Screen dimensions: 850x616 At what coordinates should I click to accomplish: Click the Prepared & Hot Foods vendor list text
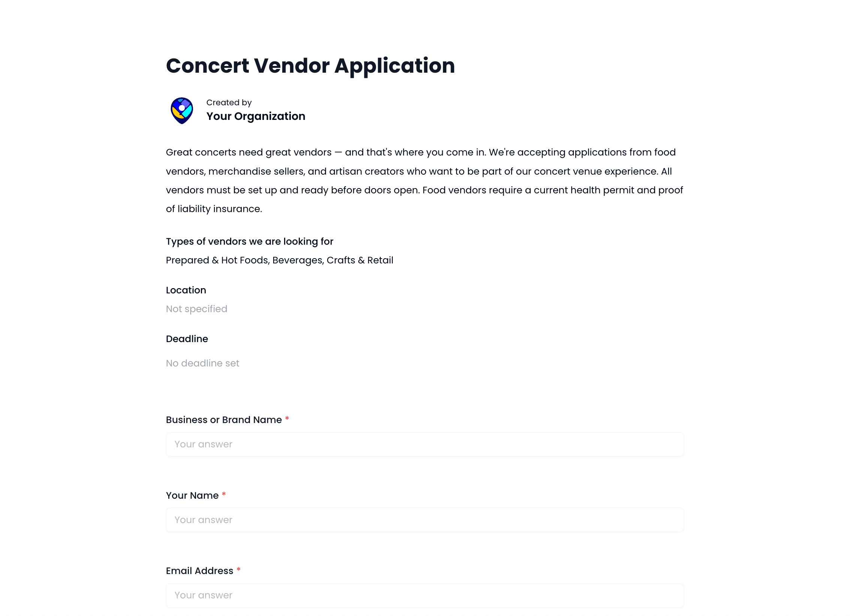click(279, 260)
